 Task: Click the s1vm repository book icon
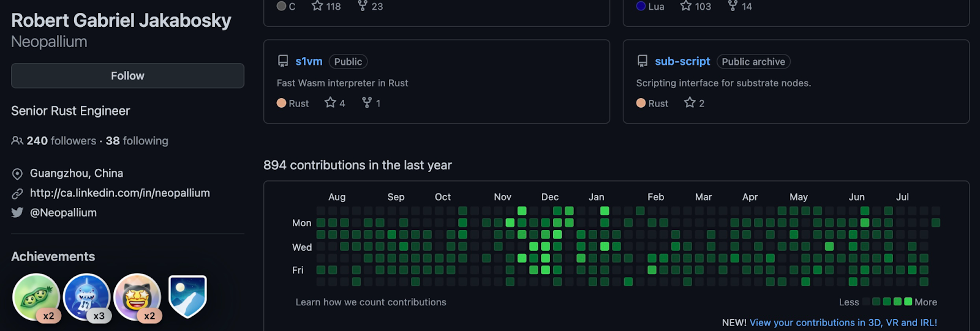(x=283, y=61)
